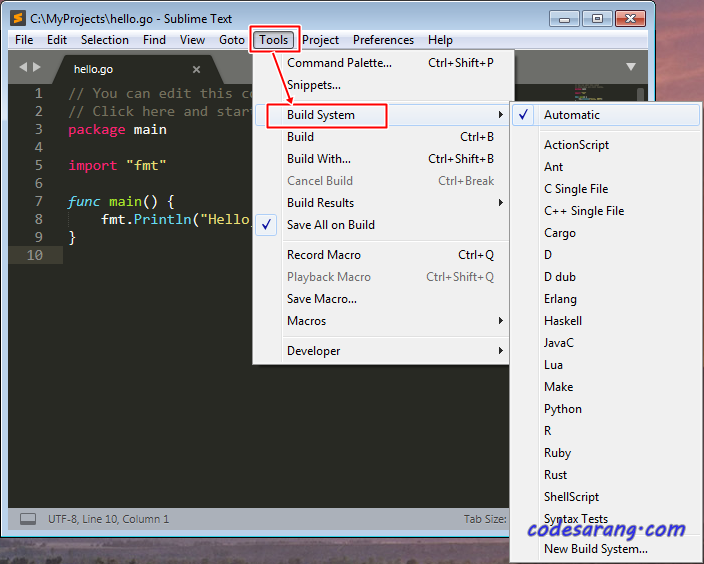Select C++ Single File build system

tap(606, 211)
